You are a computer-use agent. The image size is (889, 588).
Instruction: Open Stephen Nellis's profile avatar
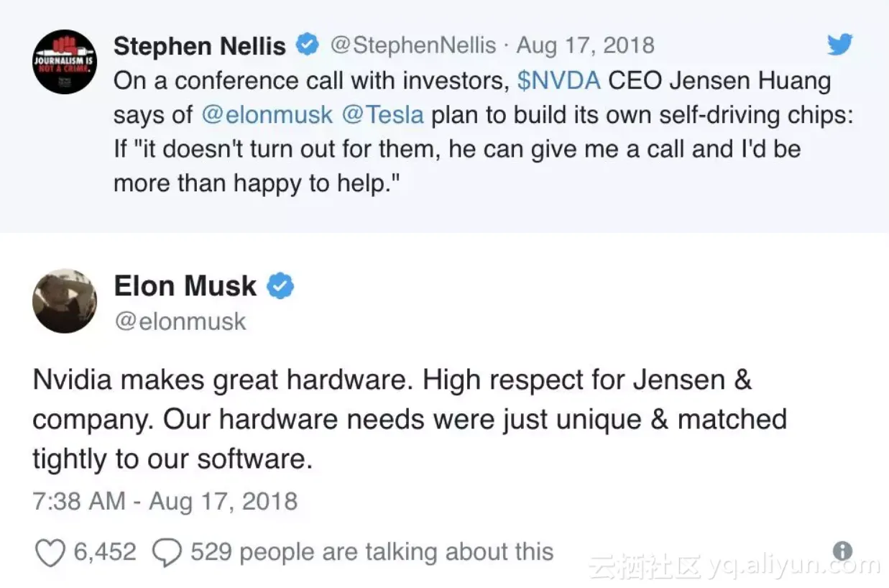coord(65,62)
